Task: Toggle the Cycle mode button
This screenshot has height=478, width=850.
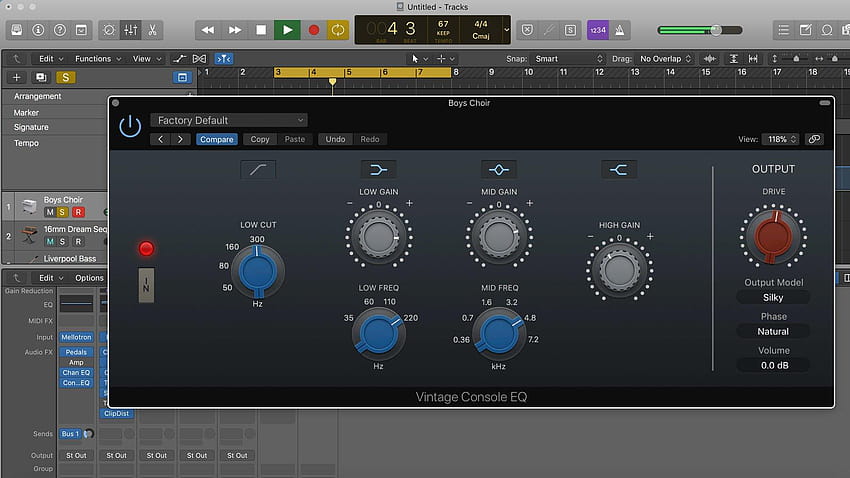Action: pos(338,30)
